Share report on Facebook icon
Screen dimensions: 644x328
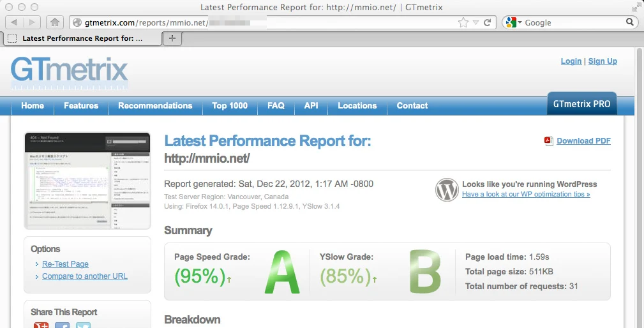(62, 325)
